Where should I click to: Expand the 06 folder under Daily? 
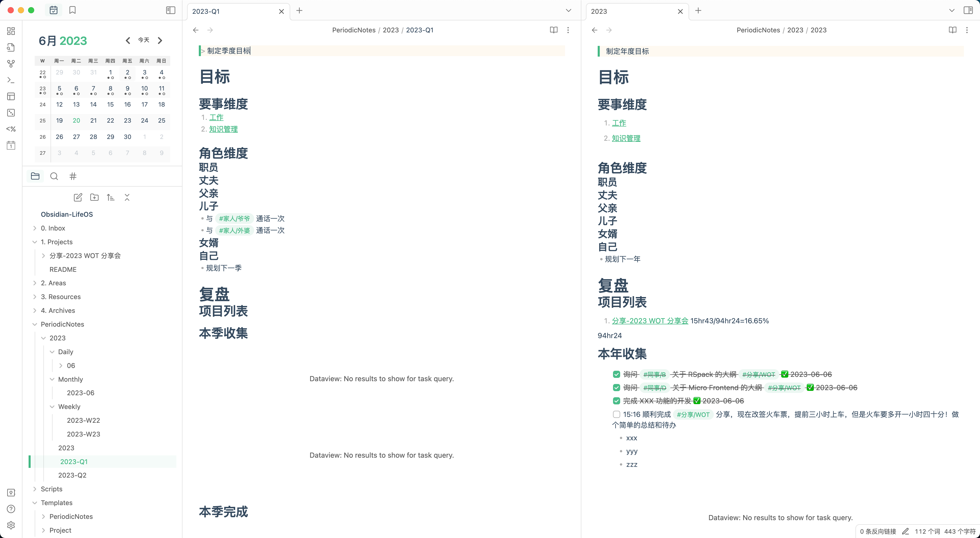point(61,365)
